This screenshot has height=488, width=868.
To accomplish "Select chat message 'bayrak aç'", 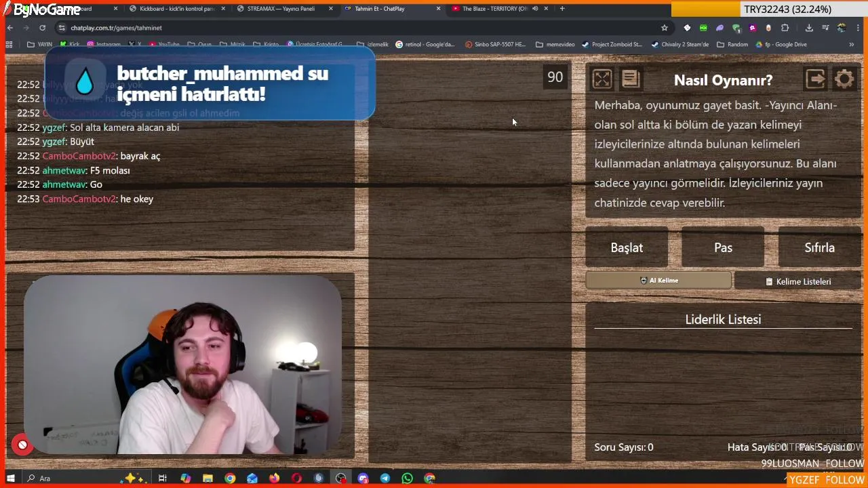I will 140,157.
